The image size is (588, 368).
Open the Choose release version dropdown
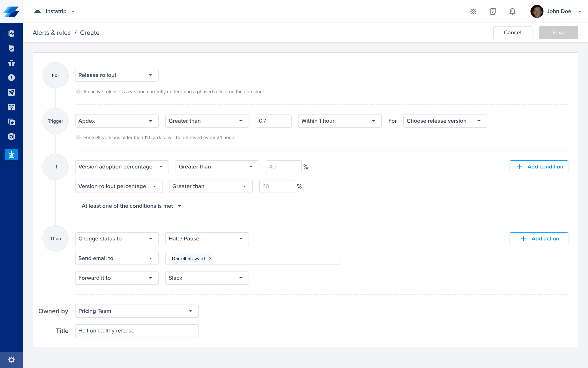[445, 121]
